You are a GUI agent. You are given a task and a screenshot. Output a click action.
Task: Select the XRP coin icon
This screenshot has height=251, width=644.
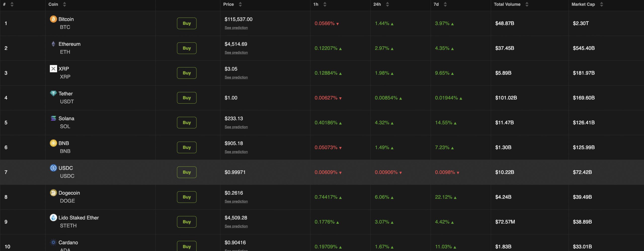click(x=53, y=69)
